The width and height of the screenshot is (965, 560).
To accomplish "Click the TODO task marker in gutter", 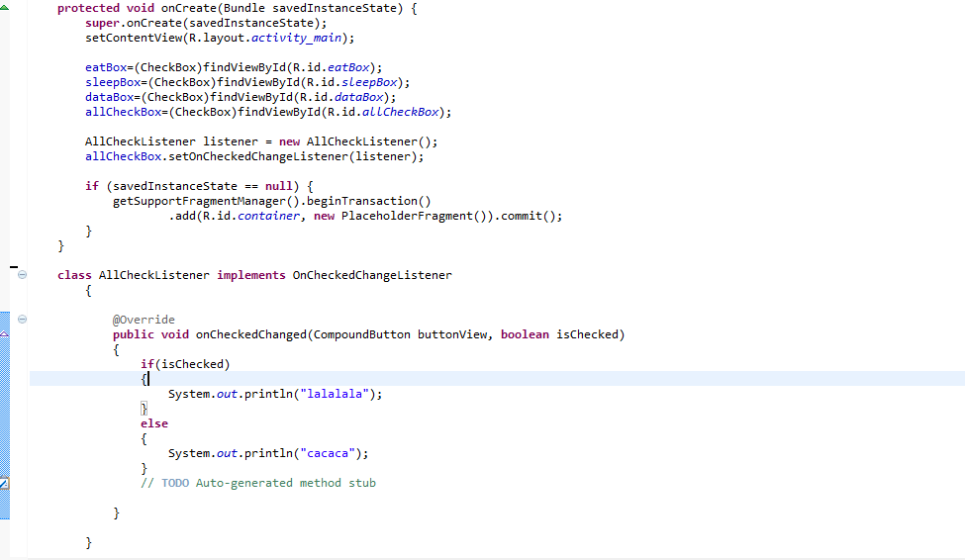I will coord(4,484).
